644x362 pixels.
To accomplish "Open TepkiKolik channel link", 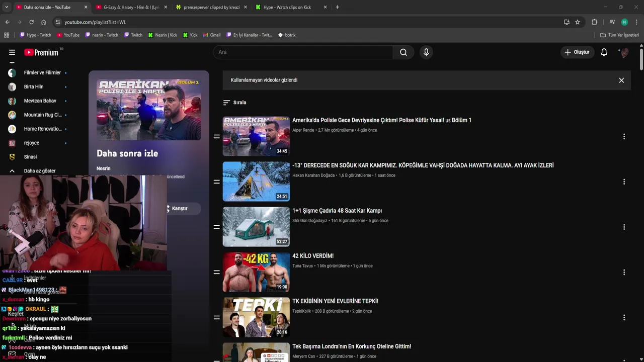I will 301,311.
